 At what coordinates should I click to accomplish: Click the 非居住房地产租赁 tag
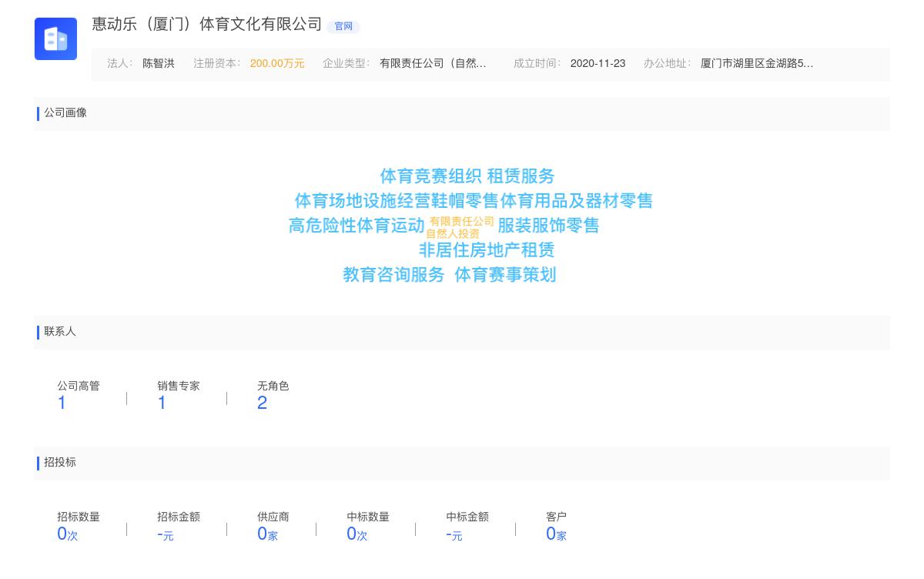click(x=489, y=250)
